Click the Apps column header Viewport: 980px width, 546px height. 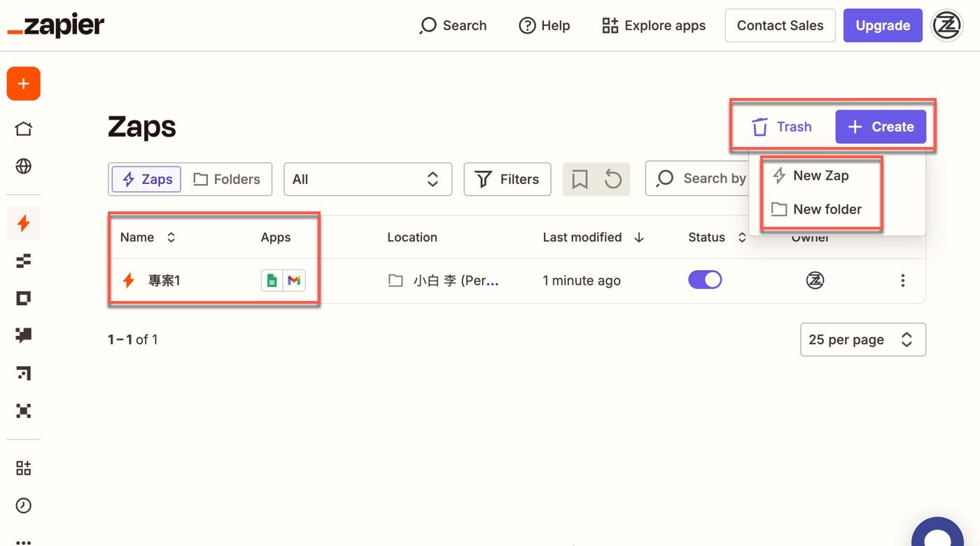pos(276,237)
